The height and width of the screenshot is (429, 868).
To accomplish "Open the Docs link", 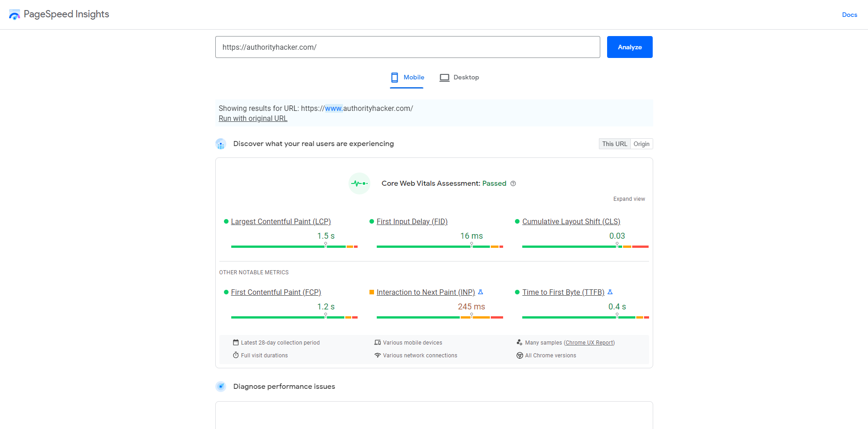I will pyautogui.click(x=849, y=15).
